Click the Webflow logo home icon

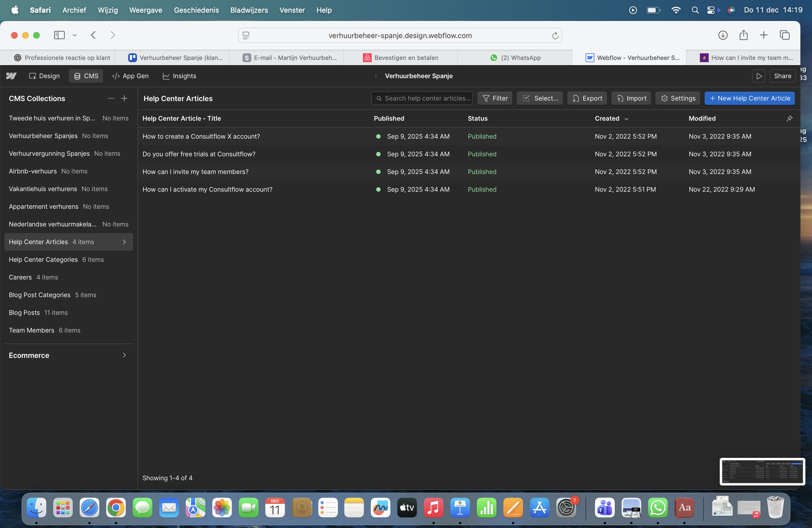click(11, 76)
